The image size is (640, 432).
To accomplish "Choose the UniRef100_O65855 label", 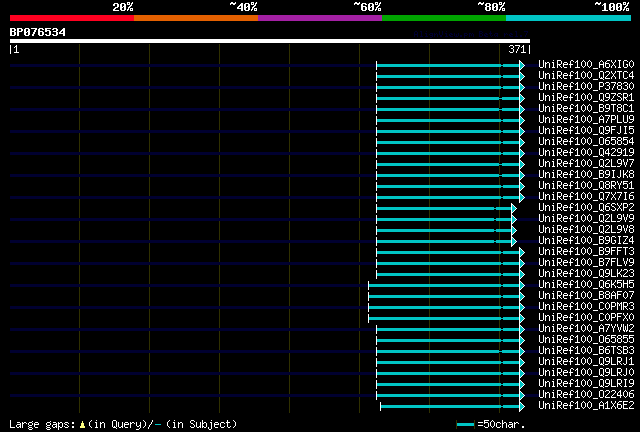I will 586,340.
